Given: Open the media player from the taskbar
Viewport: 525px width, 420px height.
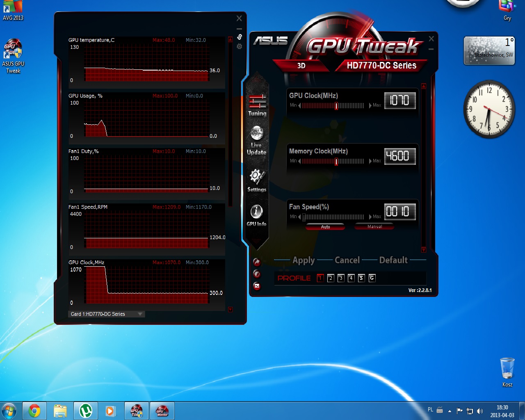Looking at the screenshot, I should (x=111, y=411).
